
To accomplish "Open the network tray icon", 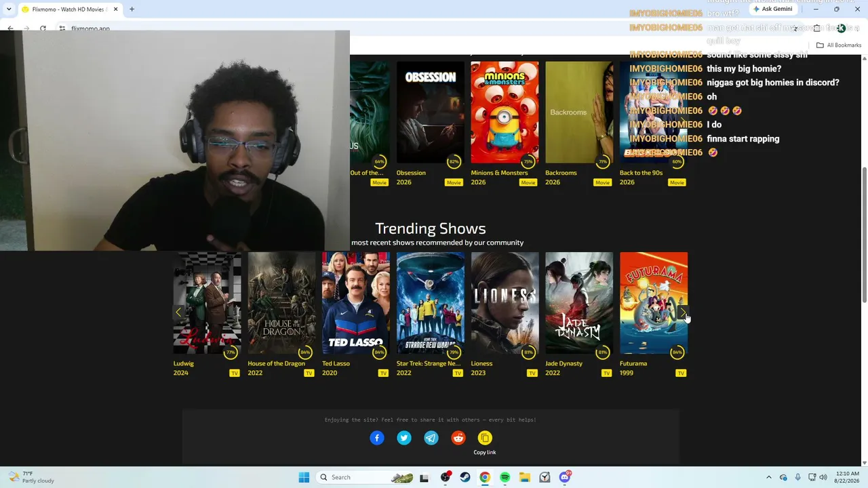I will point(812,477).
